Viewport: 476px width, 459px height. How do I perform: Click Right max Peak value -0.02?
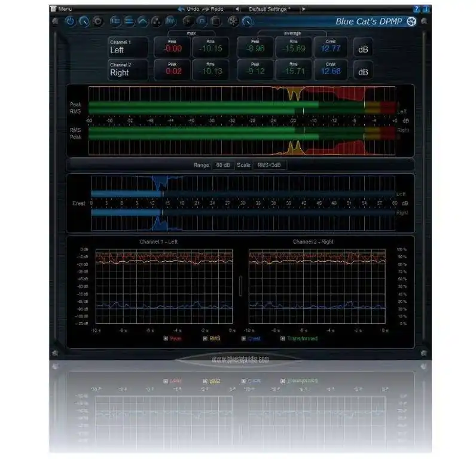point(172,70)
